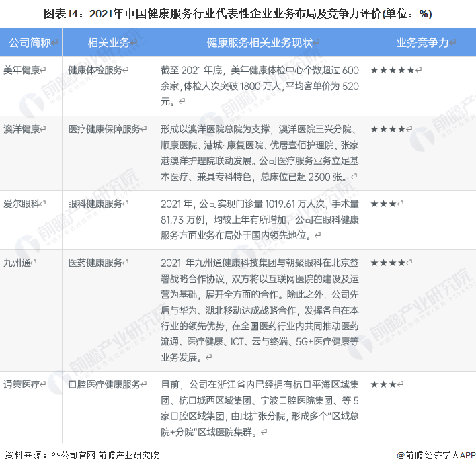476x469 pixels.
Task: Click the '口腔医疗健康服务' business cell
Action: [x=104, y=384]
